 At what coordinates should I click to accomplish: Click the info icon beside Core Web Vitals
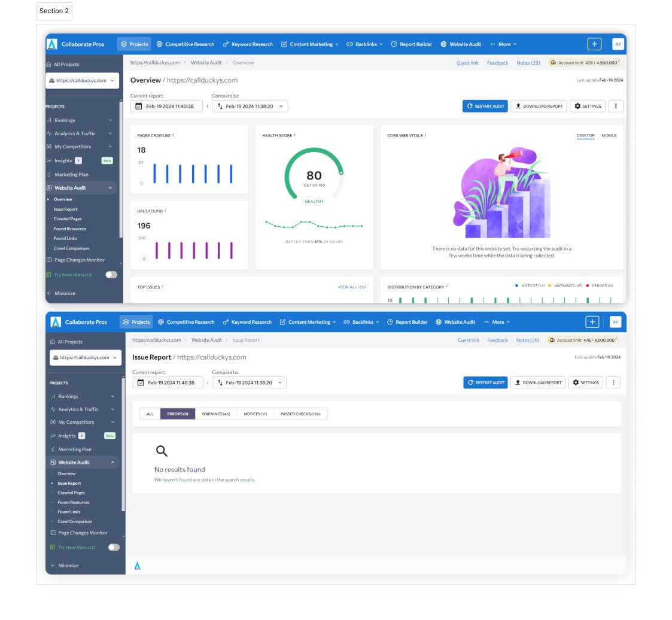[x=425, y=135]
